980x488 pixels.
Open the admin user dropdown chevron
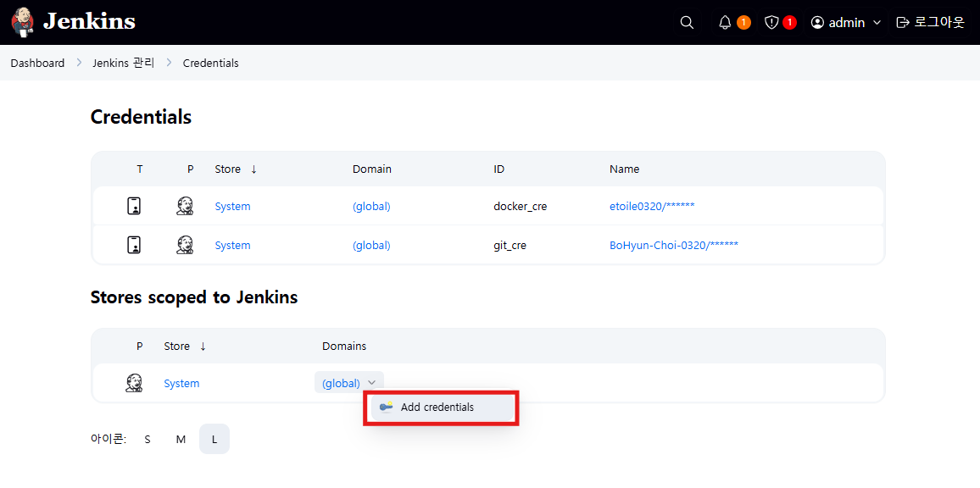coord(877,23)
